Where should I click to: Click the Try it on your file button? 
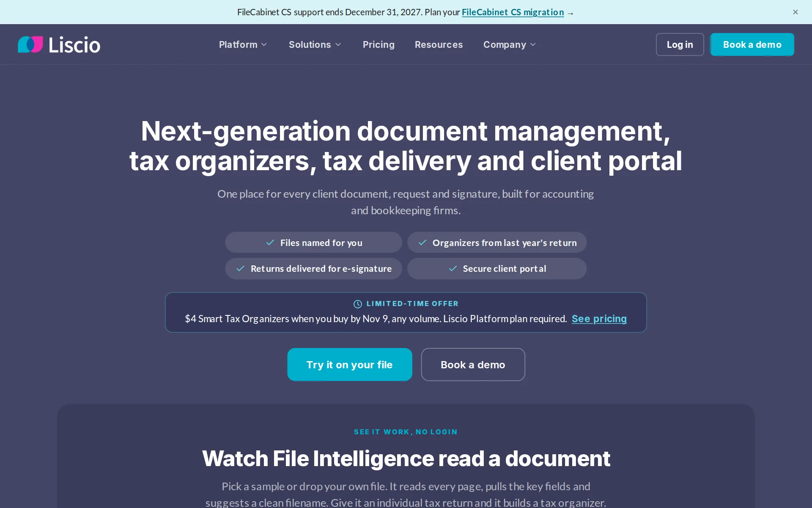pyautogui.click(x=349, y=364)
